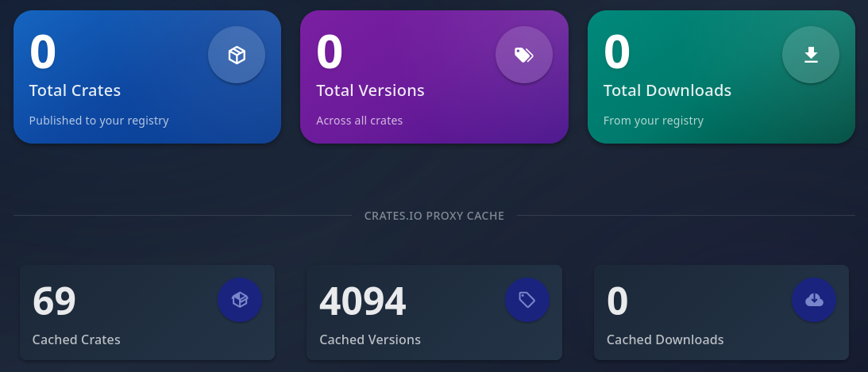
Task: Select the 'Total Crates' label text
Action: click(75, 90)
